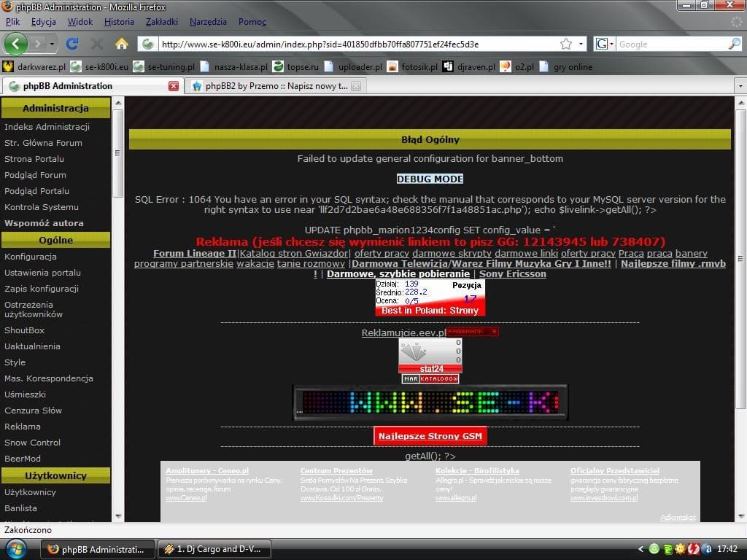Open the Banlista sidebar link
This screenshot has width=747, height=560.
(20, 508)
